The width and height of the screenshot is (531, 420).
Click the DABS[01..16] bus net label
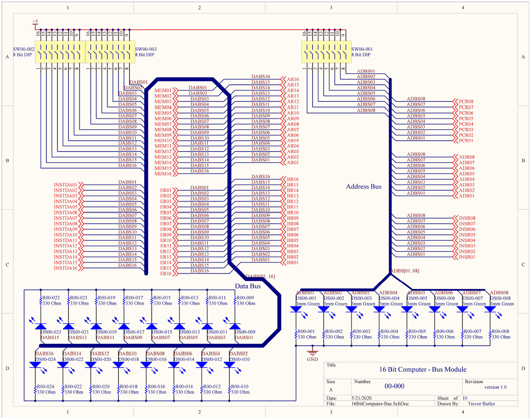[x=260, y=276]
